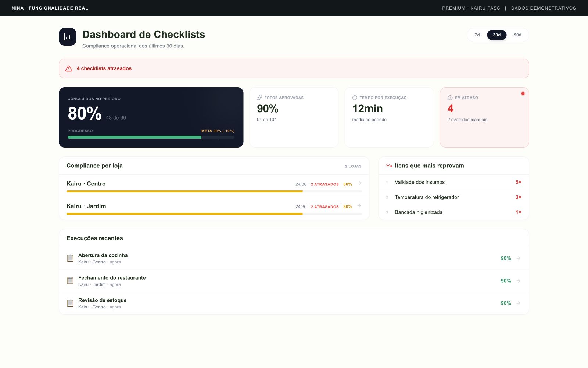Click the Kairu · Jardim compliance bar
This screenshot has height=368, width=588.
214,214
